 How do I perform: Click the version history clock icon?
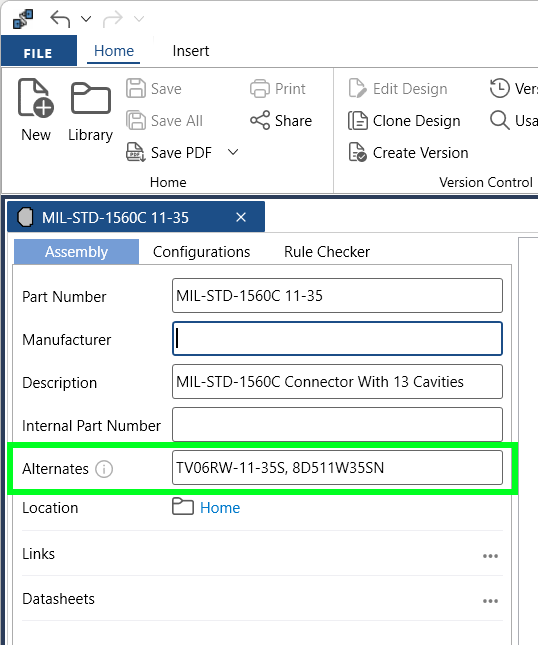[499, 88]
